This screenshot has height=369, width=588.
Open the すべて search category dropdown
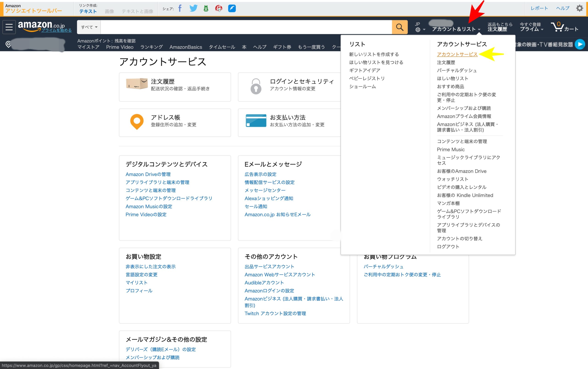pyautogui.click(x=88, y=27)
